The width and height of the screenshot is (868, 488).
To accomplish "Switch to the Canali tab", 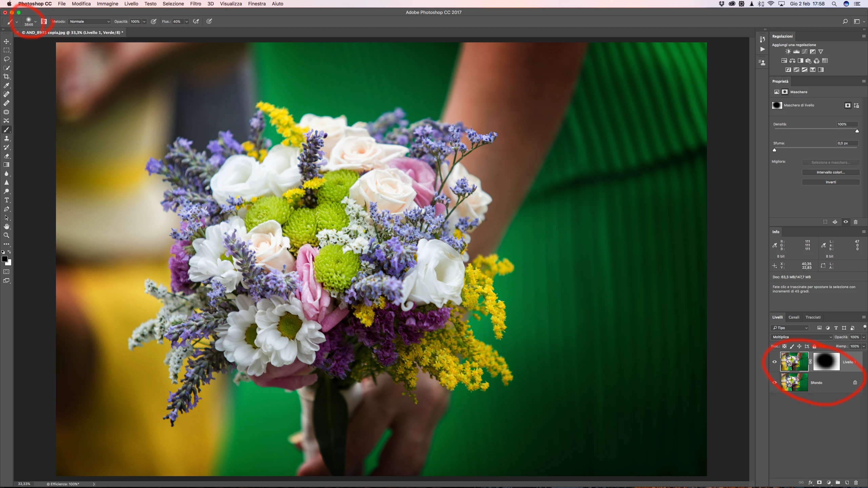I will [794, 317].
